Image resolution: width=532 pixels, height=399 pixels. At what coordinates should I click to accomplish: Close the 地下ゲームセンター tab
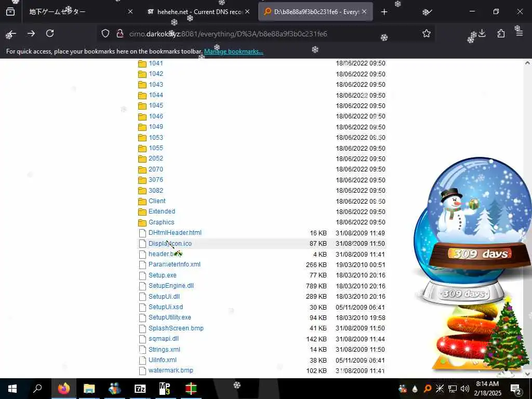pos(130,11)
